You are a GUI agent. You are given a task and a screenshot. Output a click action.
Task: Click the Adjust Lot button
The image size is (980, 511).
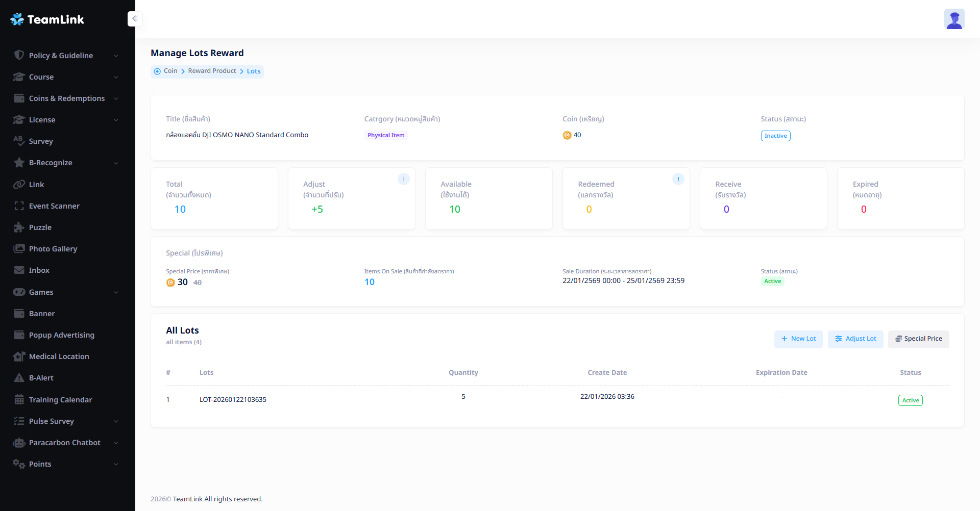tap(855, 339)
